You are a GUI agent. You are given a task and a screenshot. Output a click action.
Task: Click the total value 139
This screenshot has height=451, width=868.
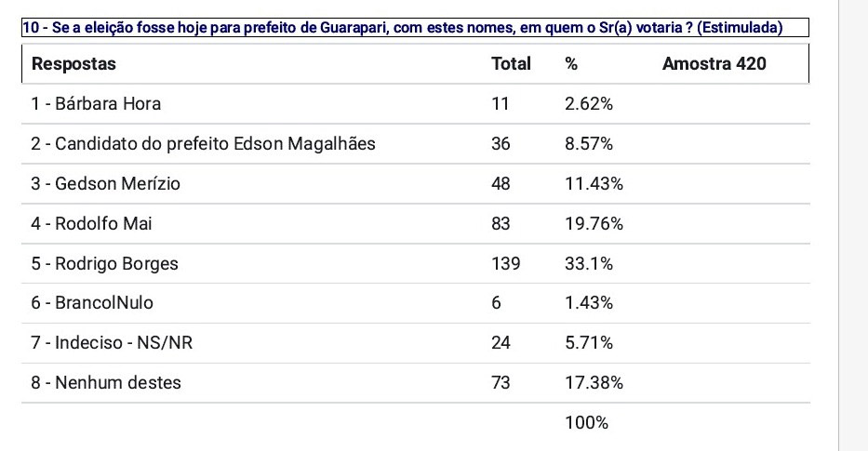click(504, 264)
